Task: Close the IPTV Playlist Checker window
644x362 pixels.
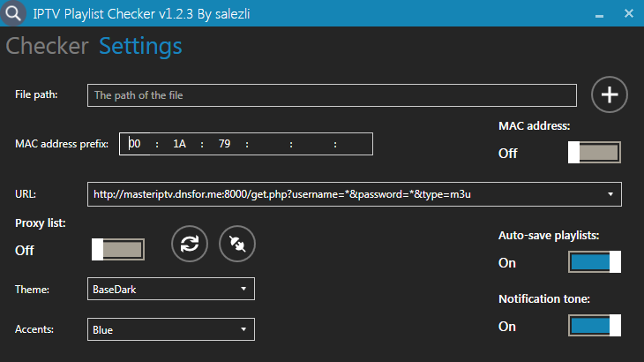Action: 627,13
